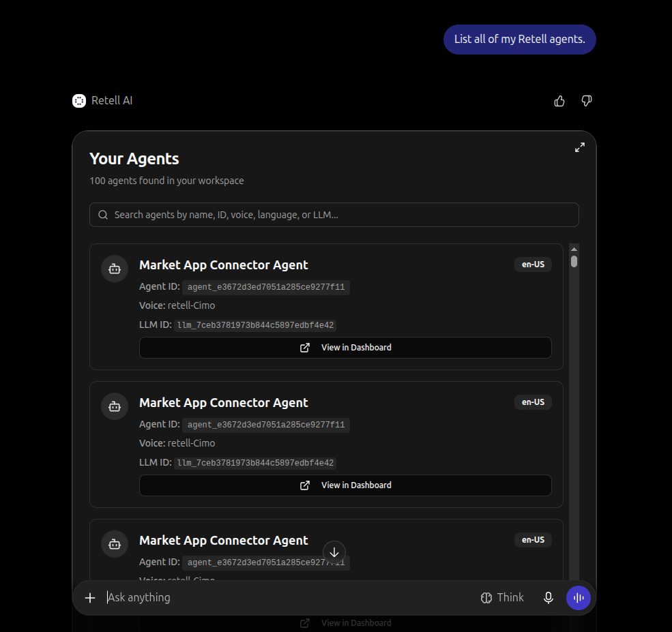Click the first agent's LLM ID code
672x632 pixels.
pyautogui.click(x=255, y=325)
